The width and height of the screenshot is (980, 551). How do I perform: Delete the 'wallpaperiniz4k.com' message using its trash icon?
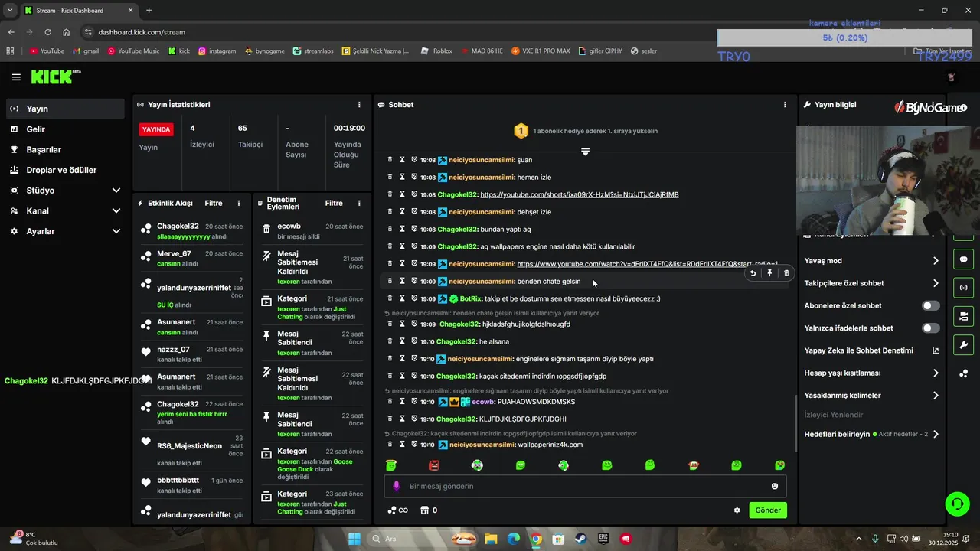[390, 444]
